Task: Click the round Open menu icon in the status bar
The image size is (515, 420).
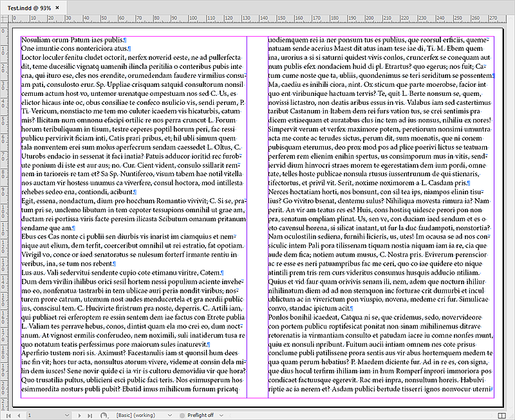Action: click(104, 415)
